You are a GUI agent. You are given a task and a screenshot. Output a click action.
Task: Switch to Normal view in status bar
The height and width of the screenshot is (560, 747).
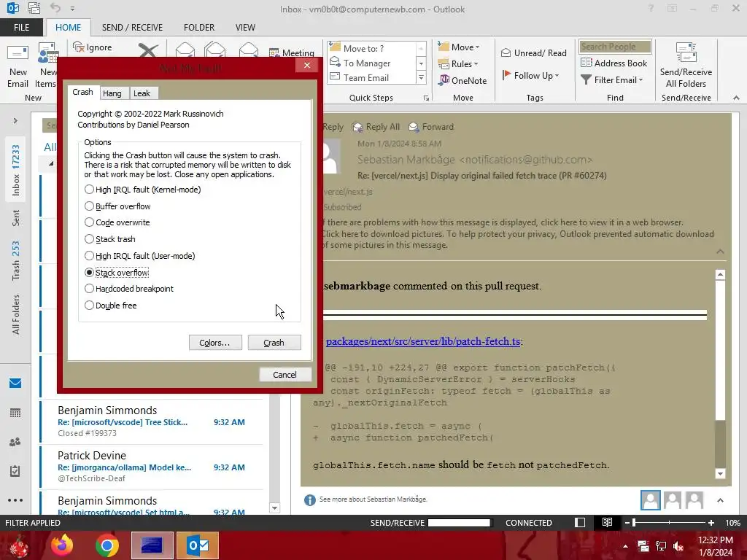click(580, 522)
